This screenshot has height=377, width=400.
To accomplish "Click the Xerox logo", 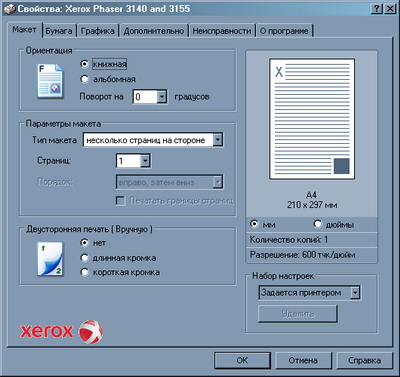I will tap(61, 331).
